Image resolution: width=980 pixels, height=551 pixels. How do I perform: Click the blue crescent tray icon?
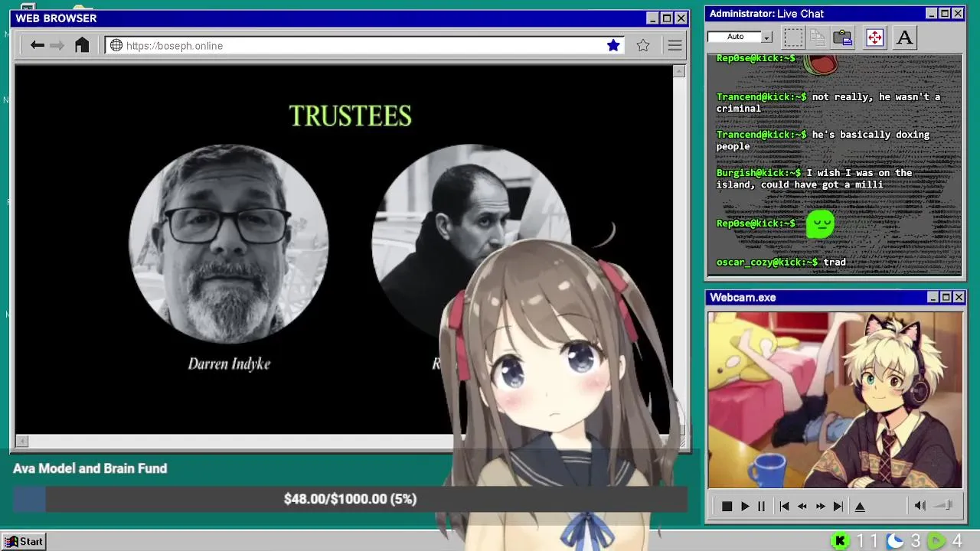895,541
